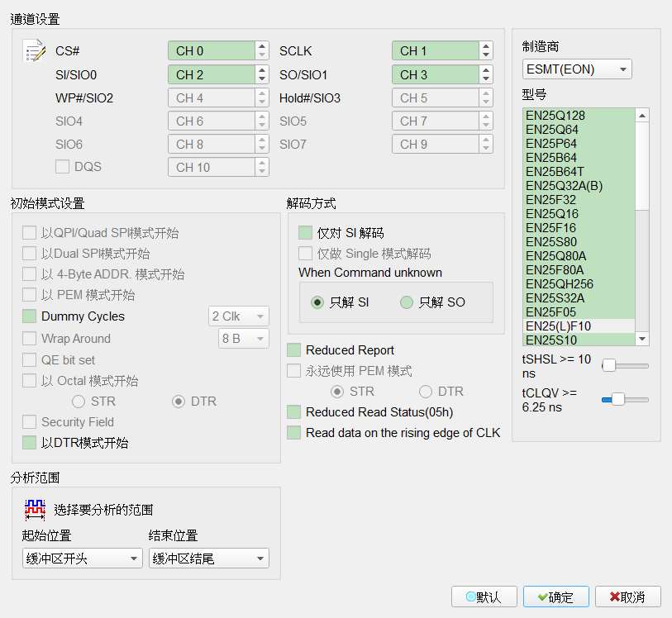672x618 pixels.
Task: Select model EN25Q16 in the list
Action: click(x=579, y=214)
